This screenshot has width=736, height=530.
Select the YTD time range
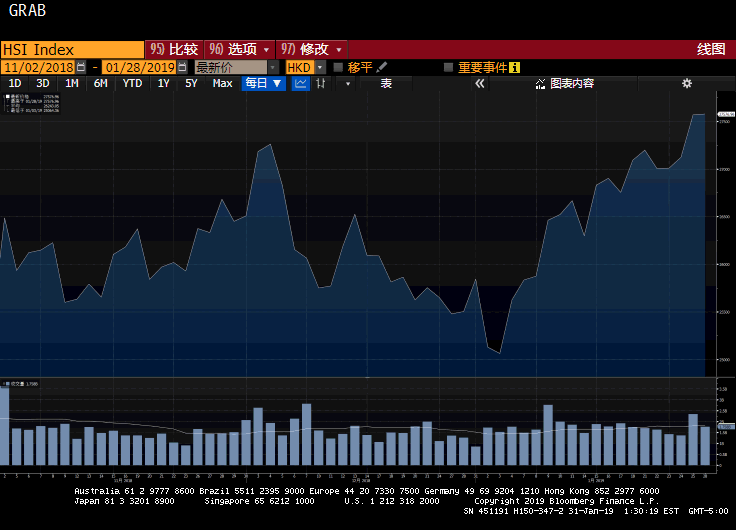132,84
